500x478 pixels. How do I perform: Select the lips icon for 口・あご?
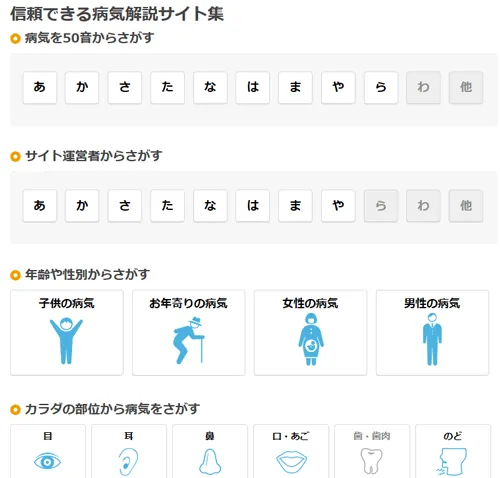pyautogui.click(x=291, y=462)
